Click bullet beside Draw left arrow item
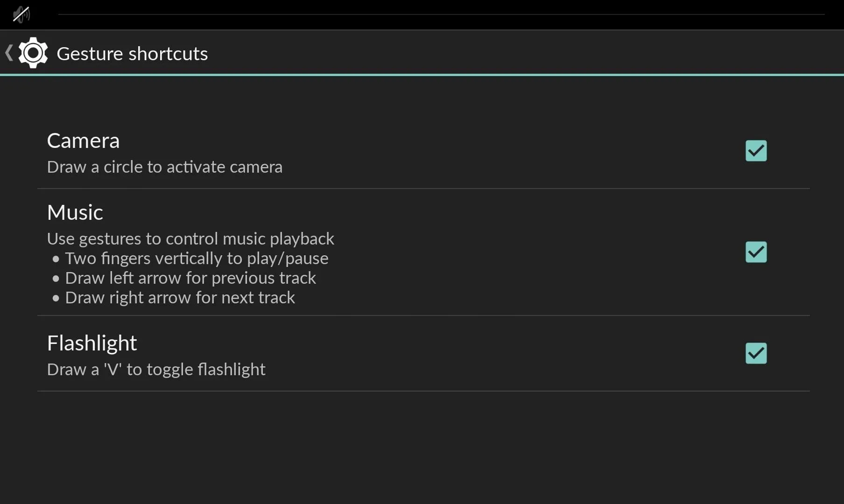This screenshot has height=504, width=844. pos(56,279)
